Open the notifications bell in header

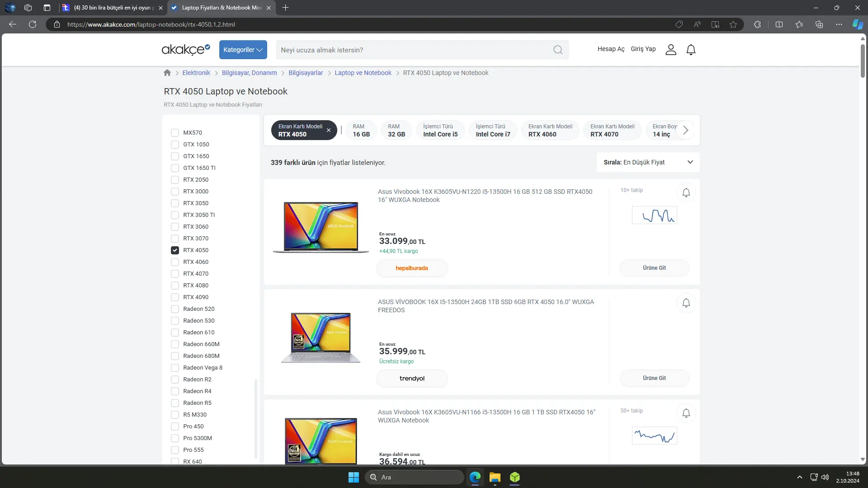(x=691, y=49)
